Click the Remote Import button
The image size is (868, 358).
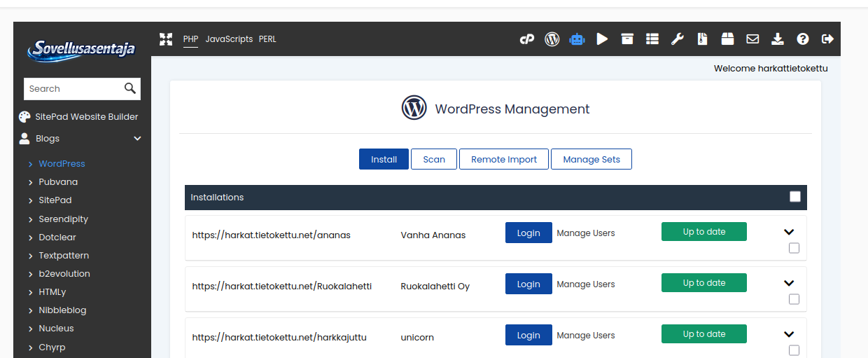click(x=504, y=159)
